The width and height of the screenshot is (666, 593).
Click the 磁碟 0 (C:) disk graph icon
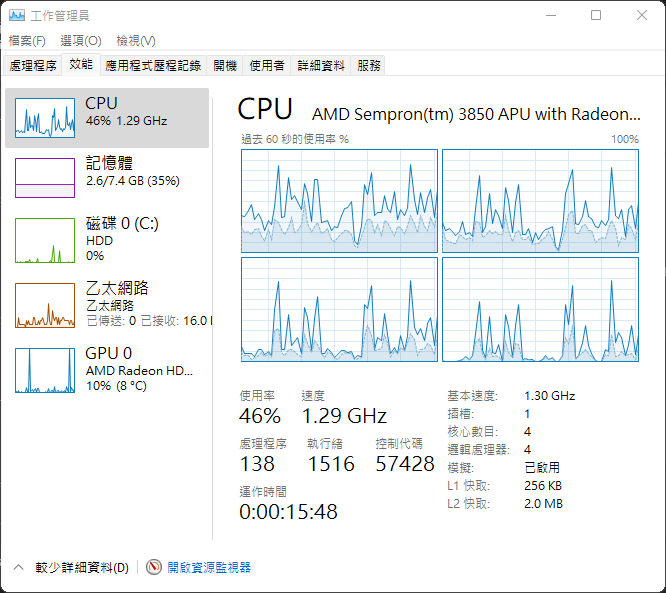click(45, 242)
